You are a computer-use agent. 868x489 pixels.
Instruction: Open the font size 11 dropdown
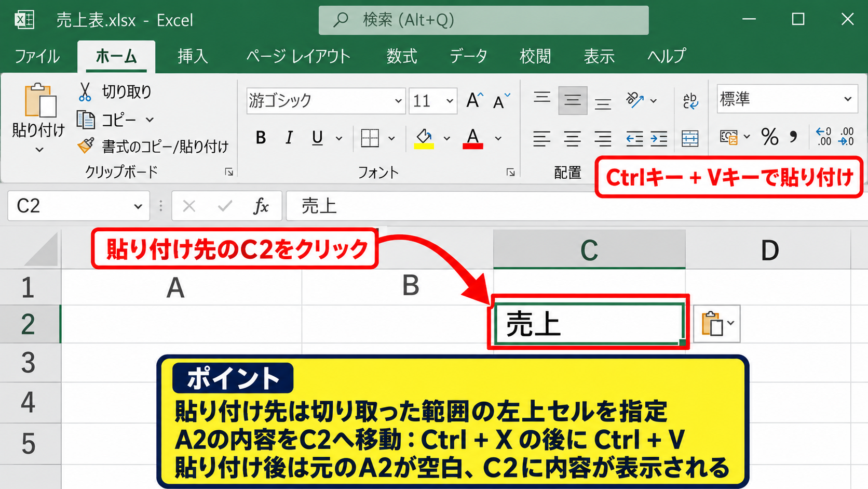(x=450, y=101)
